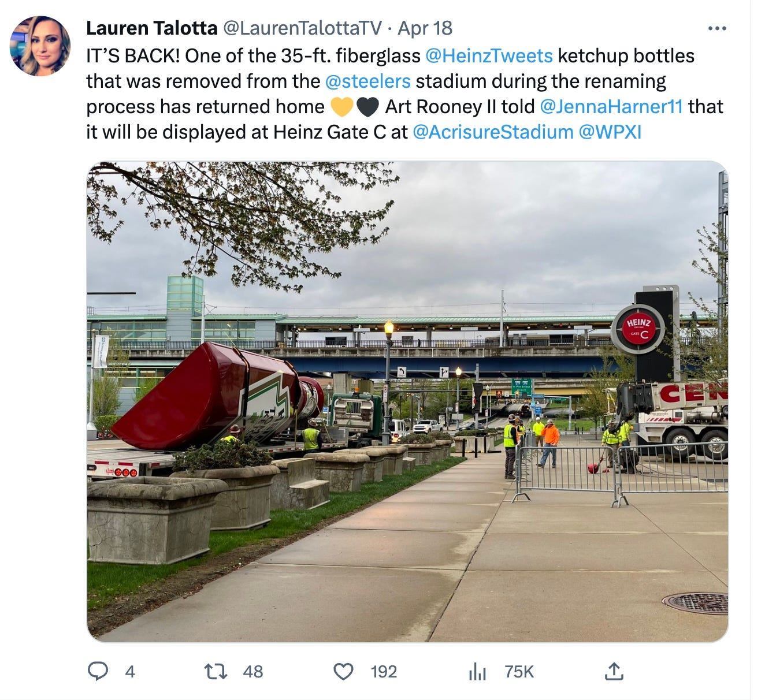Click the 192 likes count
This screenshot has width=765, height=700.
[384, 672]
